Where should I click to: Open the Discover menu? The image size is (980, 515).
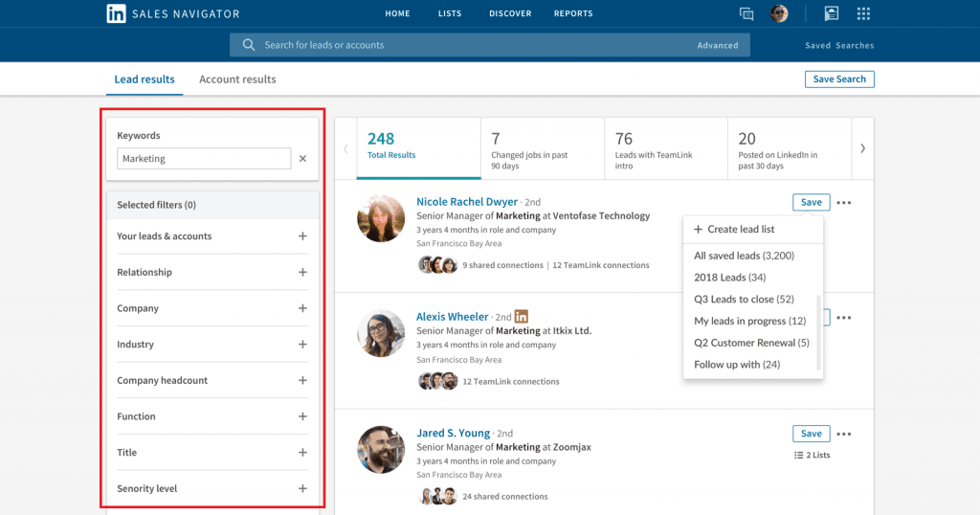pyautogui.click(x=510, y=13)
